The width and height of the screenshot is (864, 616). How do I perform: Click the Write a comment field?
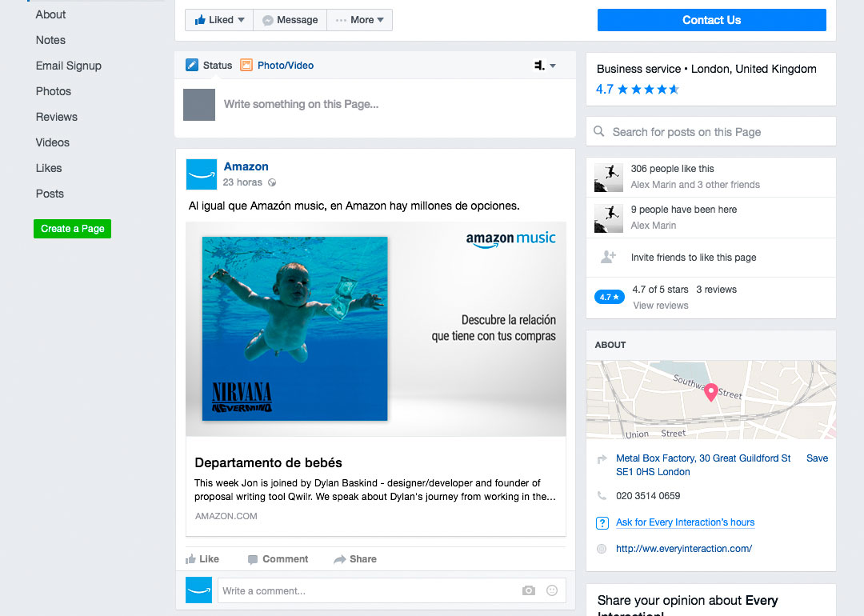point(392,590)
